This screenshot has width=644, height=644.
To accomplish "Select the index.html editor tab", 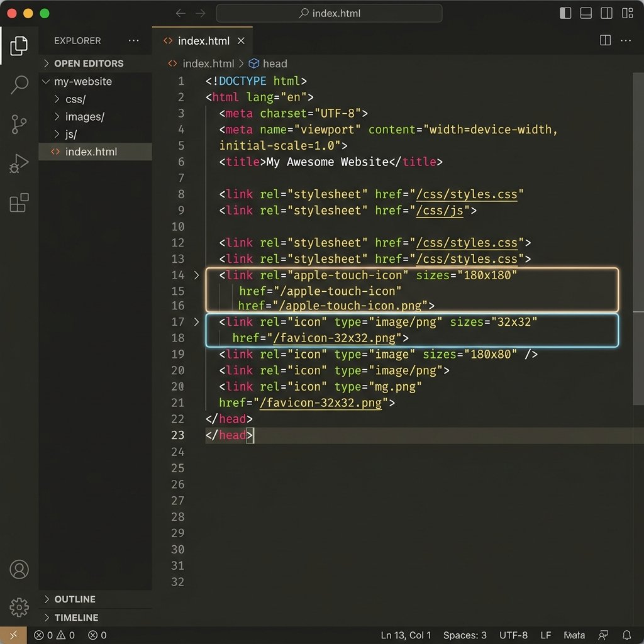I will point(203,41).
